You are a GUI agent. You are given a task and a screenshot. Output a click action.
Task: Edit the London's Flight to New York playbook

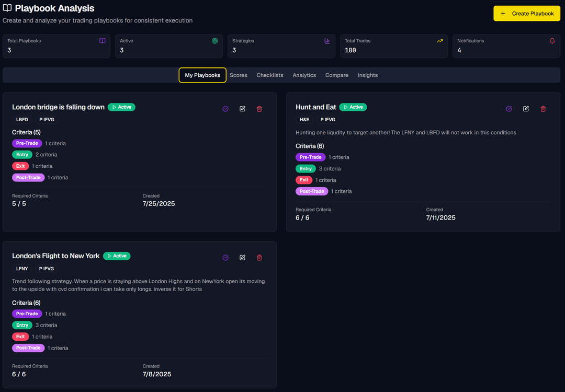click(x=243, y=257)
